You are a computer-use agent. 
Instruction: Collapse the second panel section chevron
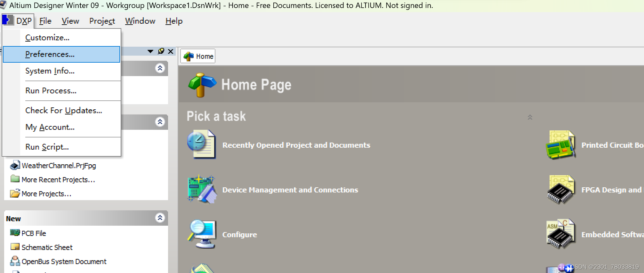(160, 122)
